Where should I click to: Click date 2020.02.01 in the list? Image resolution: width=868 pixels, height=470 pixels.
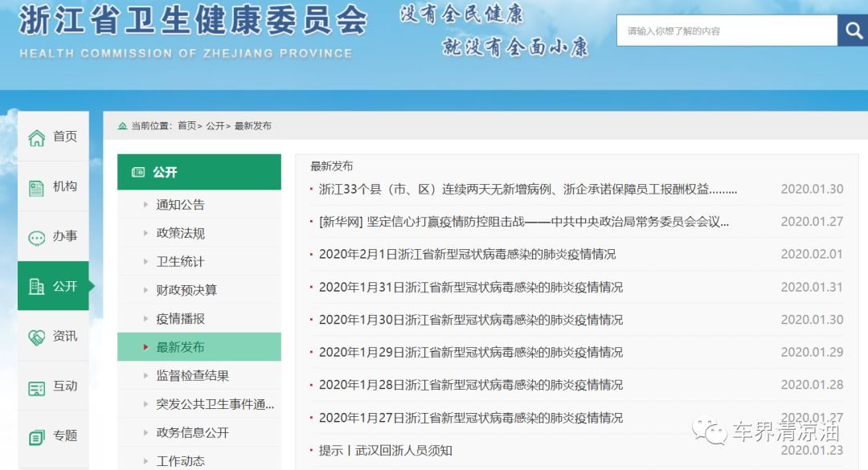[812, 254]
